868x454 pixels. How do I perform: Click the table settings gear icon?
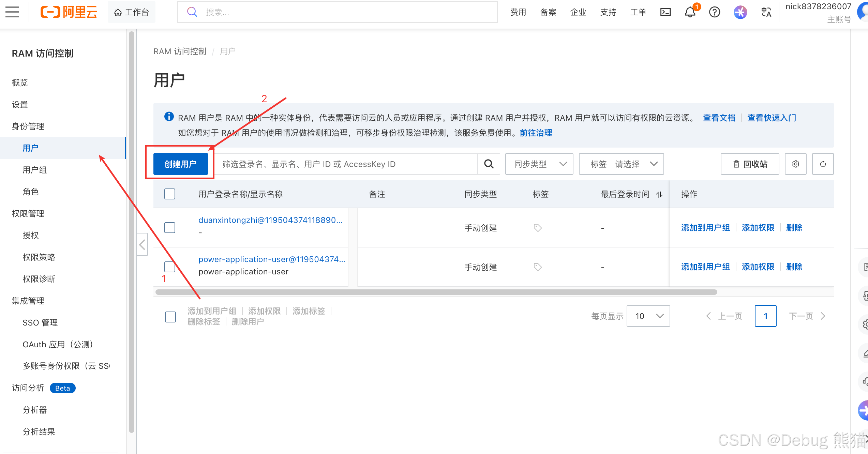coord(796,164)
